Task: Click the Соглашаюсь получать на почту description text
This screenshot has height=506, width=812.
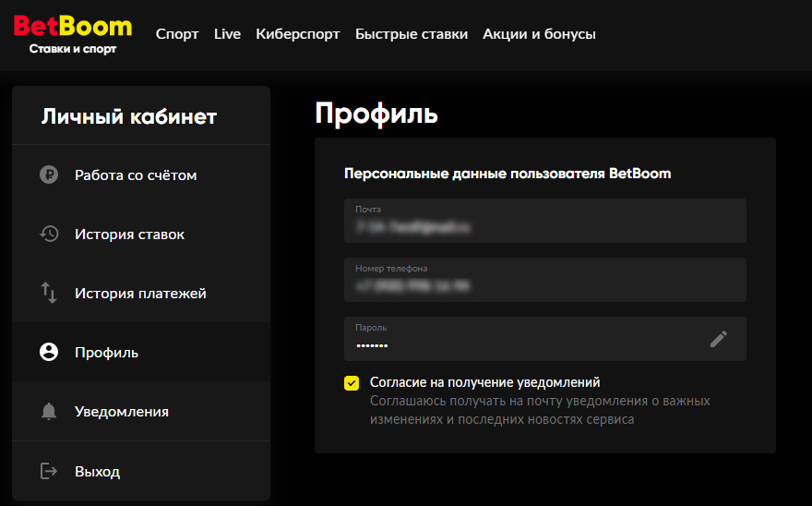Action: point(540,410)
